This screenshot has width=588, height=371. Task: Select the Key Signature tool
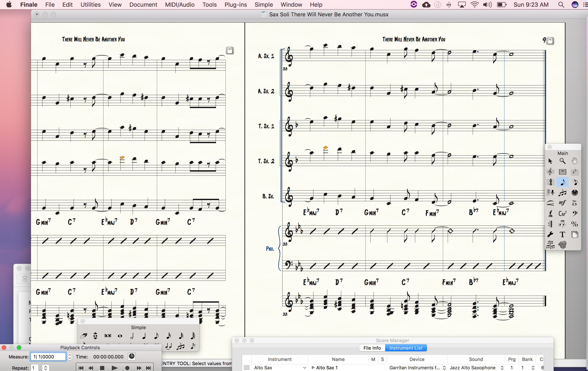click(575, 172)
